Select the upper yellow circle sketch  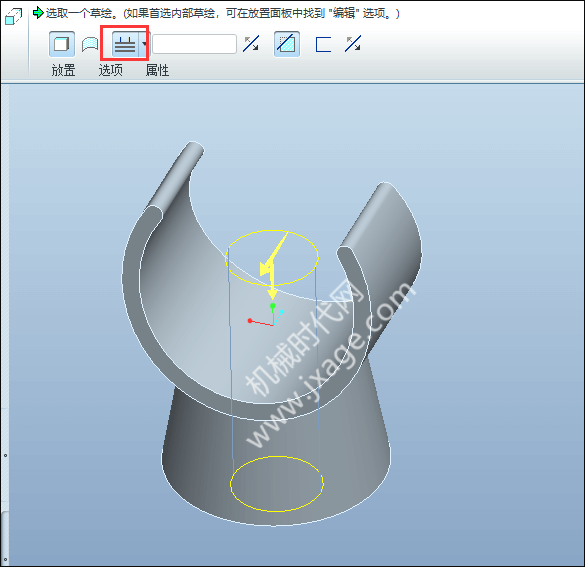pos(272,257)
